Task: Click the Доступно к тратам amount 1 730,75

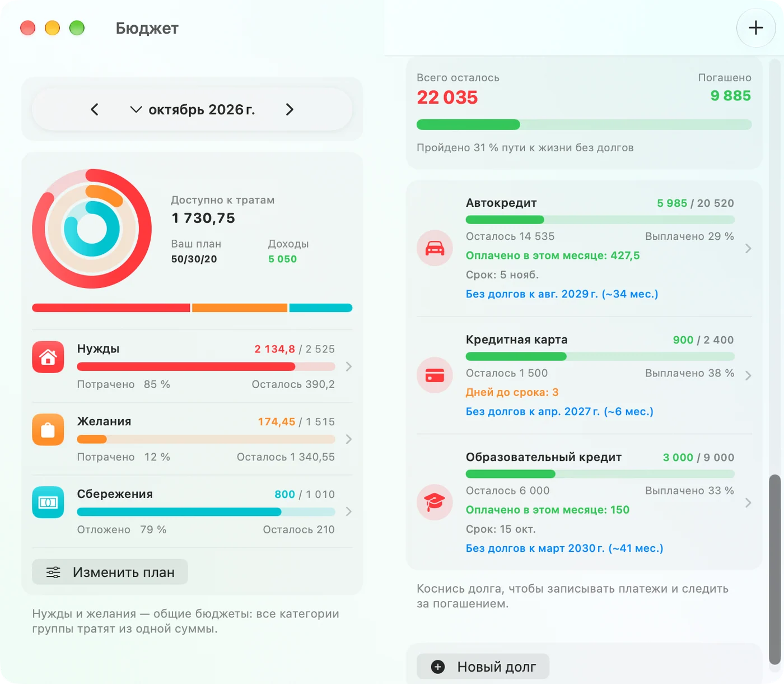Action: 203,218
